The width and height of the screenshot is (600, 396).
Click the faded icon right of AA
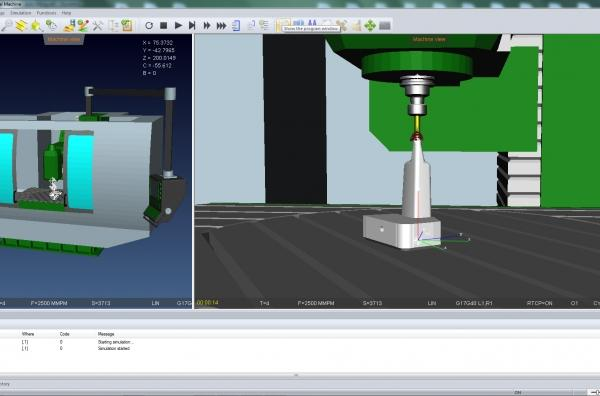tap(327, 23)
